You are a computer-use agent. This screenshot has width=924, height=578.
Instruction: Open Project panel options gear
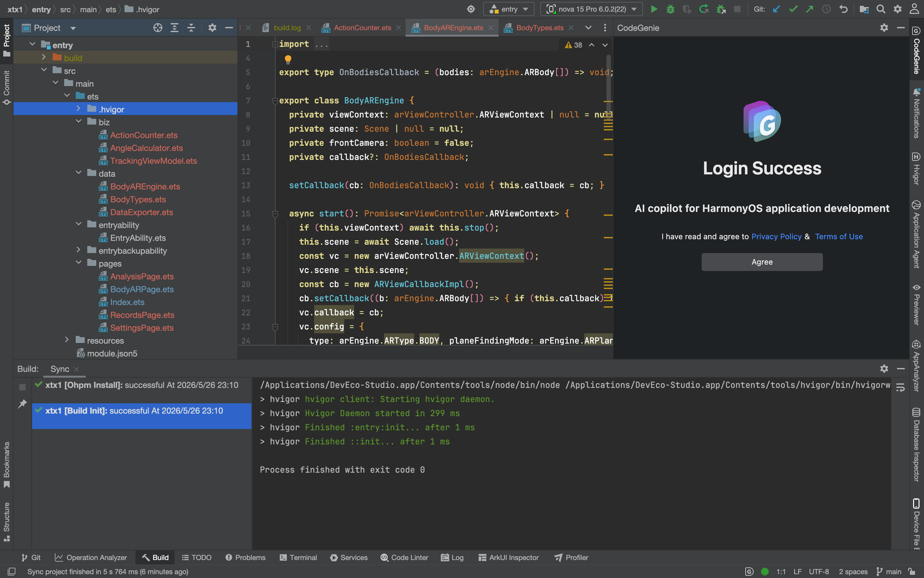click(x=212, y=28)
